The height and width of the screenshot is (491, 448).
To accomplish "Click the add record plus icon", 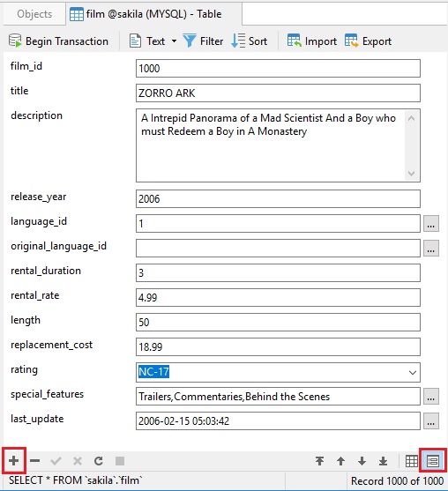I will pyautogui.click(x=14, y=461).
